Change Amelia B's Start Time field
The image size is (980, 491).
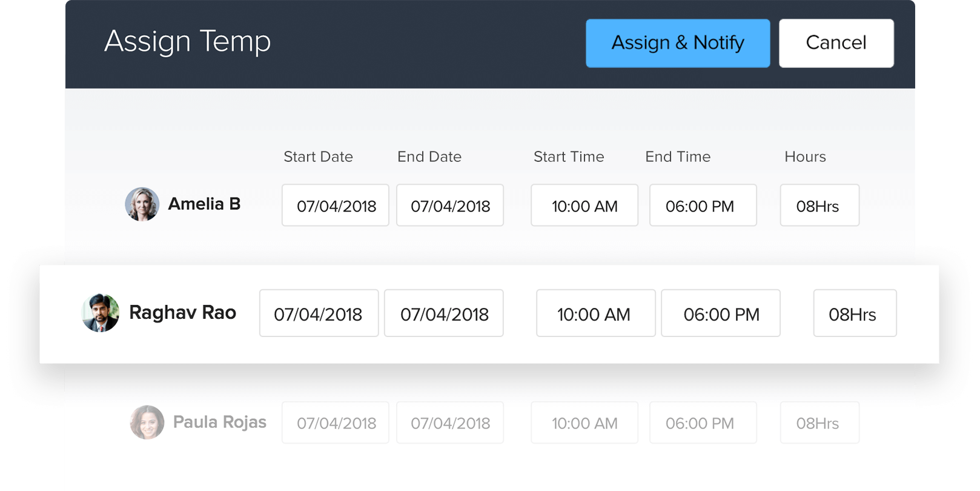pos(584,205)
